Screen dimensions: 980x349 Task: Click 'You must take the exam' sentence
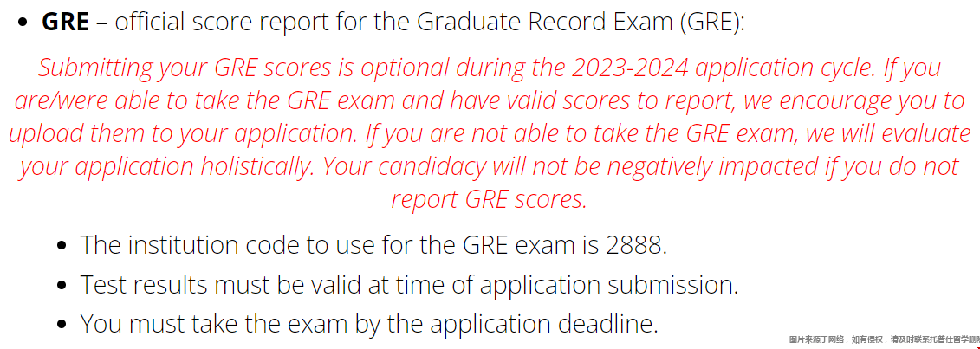369,324
